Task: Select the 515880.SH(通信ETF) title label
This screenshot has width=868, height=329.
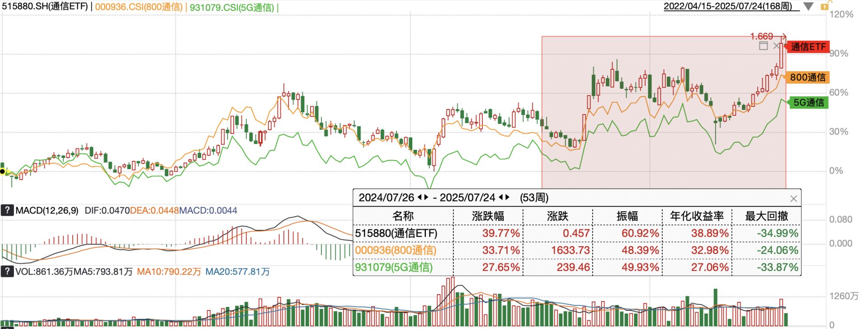Action: pos(45,7)
